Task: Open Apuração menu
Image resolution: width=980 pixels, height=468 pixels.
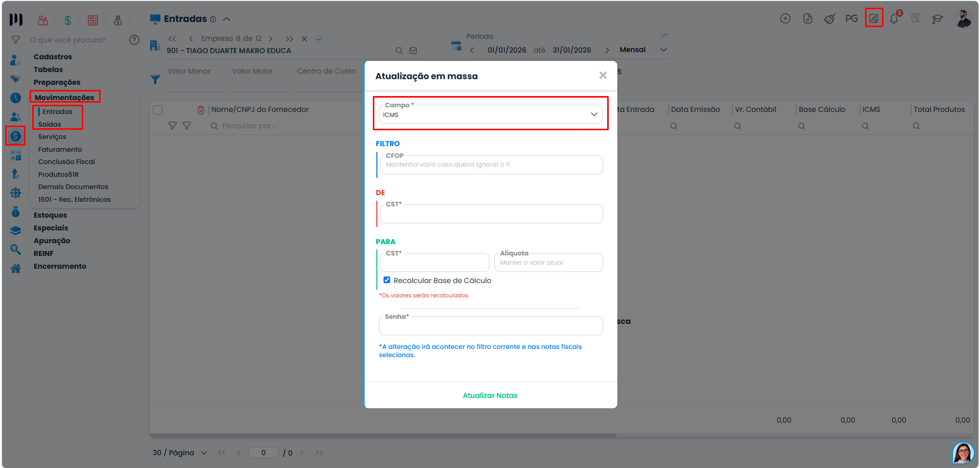Action: click(x=52, y=241)
